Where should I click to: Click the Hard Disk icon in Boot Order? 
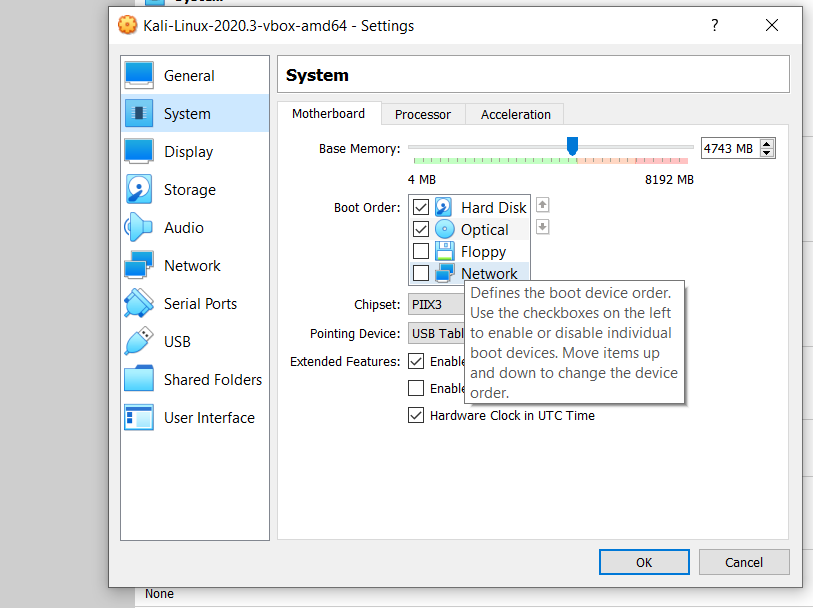click(444, 207)
